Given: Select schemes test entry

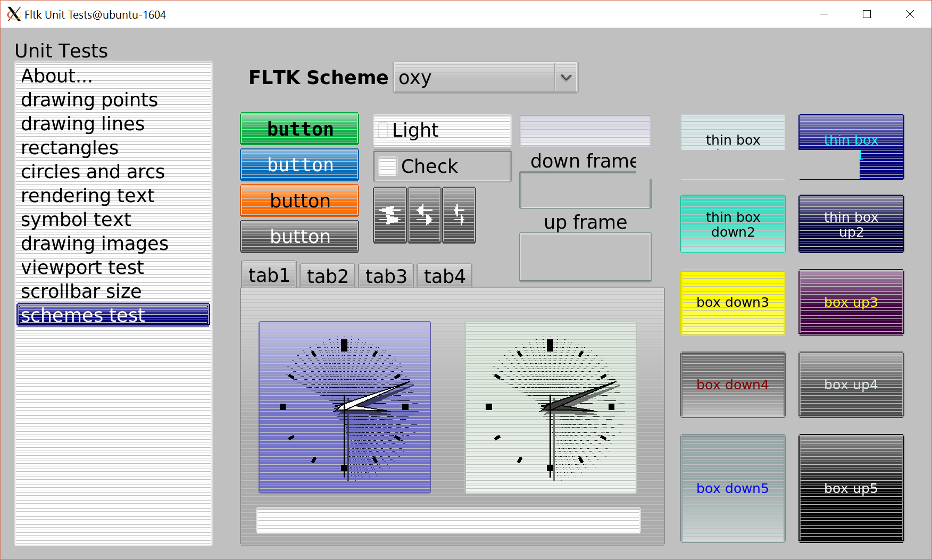Looking at the screenshot, I should click(x=113, y=315).
